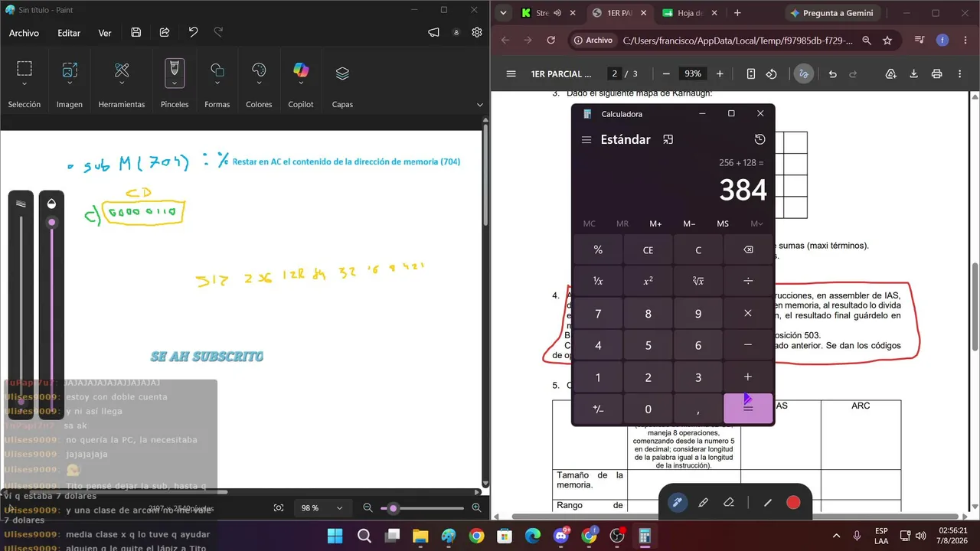Screen dimensions: 980x551
Task: Click the Paint save icon
Action: 136,32
